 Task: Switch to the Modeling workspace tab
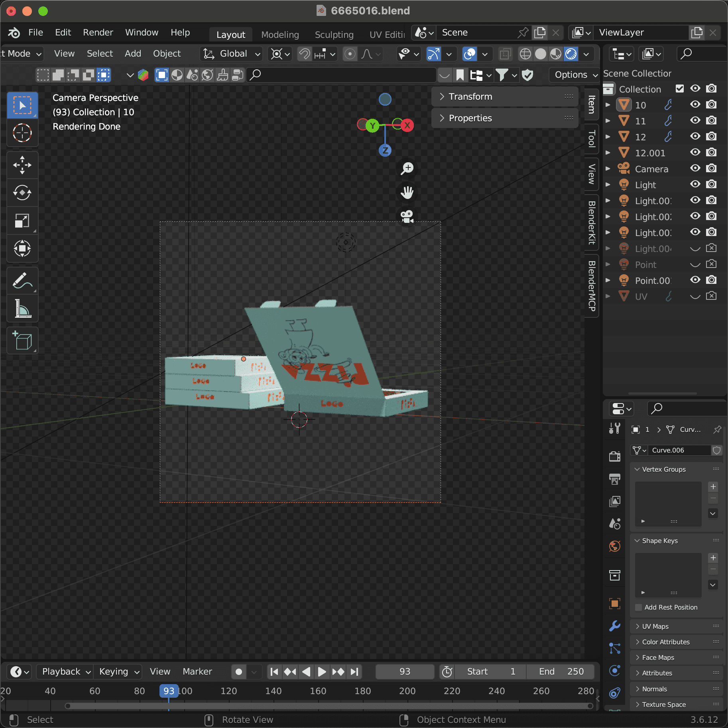coord(280,35)
